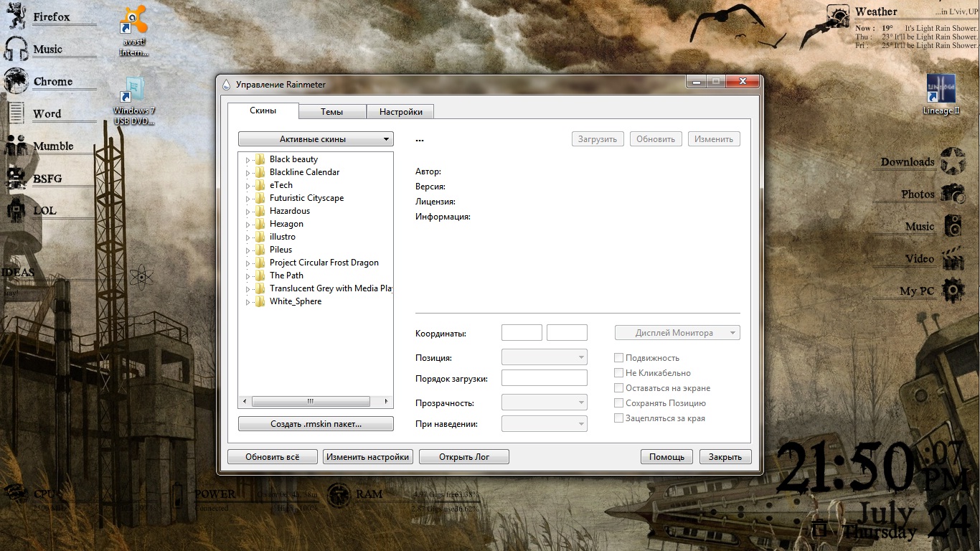Screen dimensions: 980x551
Task: Toggle the Не Кликабельно checkbox
Action: (618, 373)
